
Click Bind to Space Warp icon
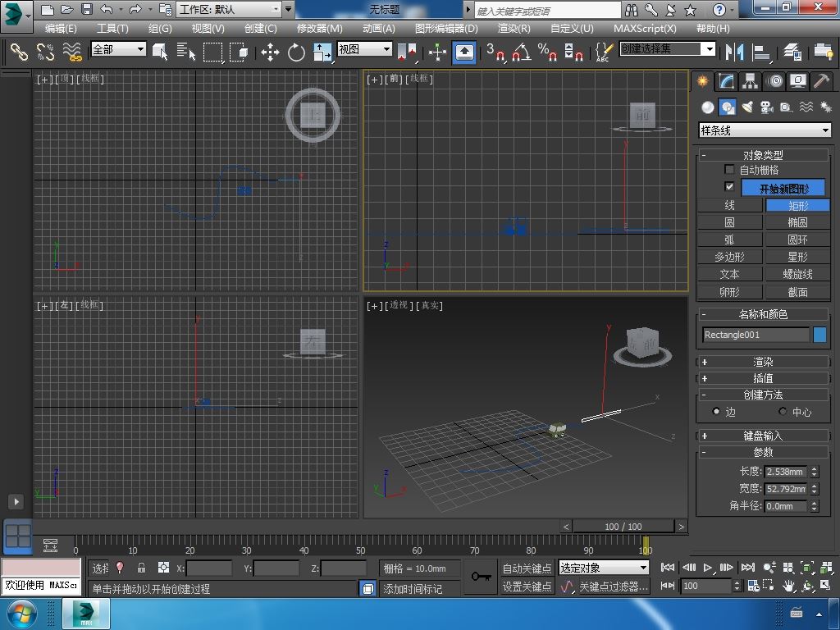tap(72, 52)
